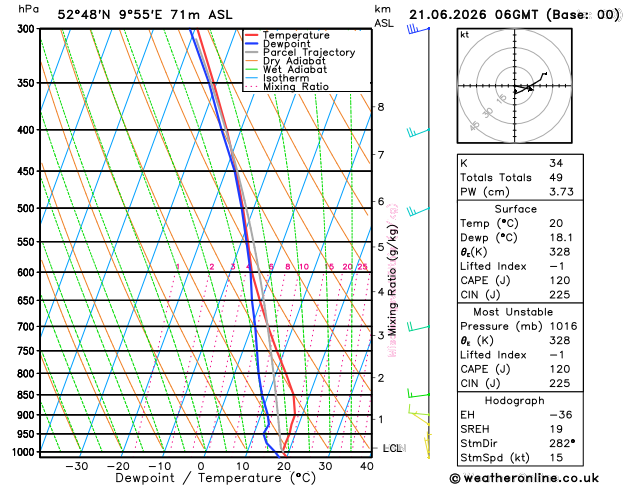The height and width of the screenshot is (486, 629).
Task: Click the EH value -36
Action: pos(560,415)
